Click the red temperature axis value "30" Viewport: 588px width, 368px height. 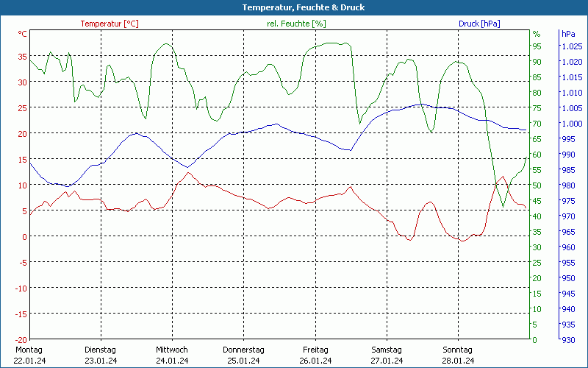[x=23, y=82]
